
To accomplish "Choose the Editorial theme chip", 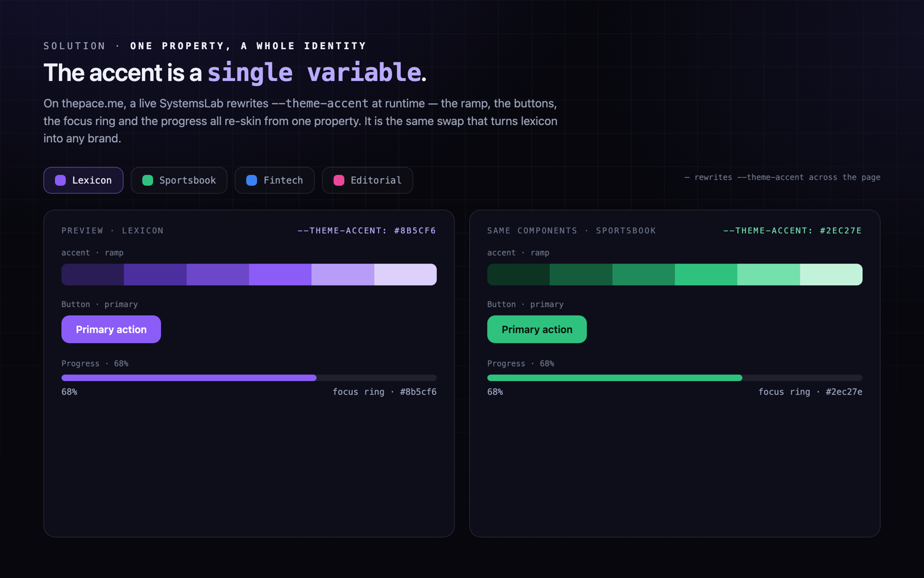I will coord(367,180).
